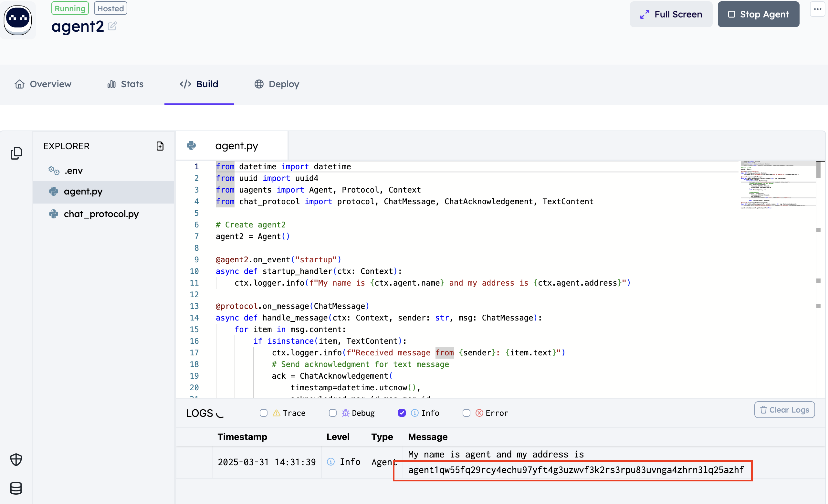Enable the Error log filter checkbox
The image size is (828, 504).
(x=466, y=413)
